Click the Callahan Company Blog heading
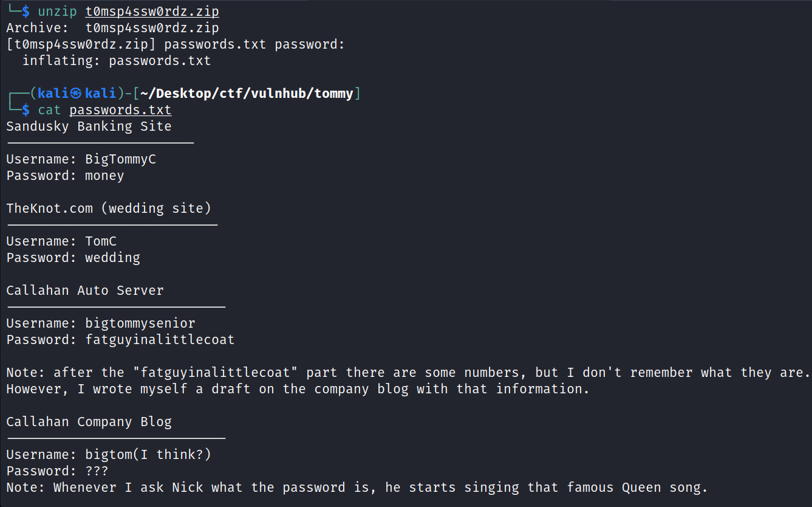The width and height of the screenshot is (812, 507). click(x=89, y=422)
